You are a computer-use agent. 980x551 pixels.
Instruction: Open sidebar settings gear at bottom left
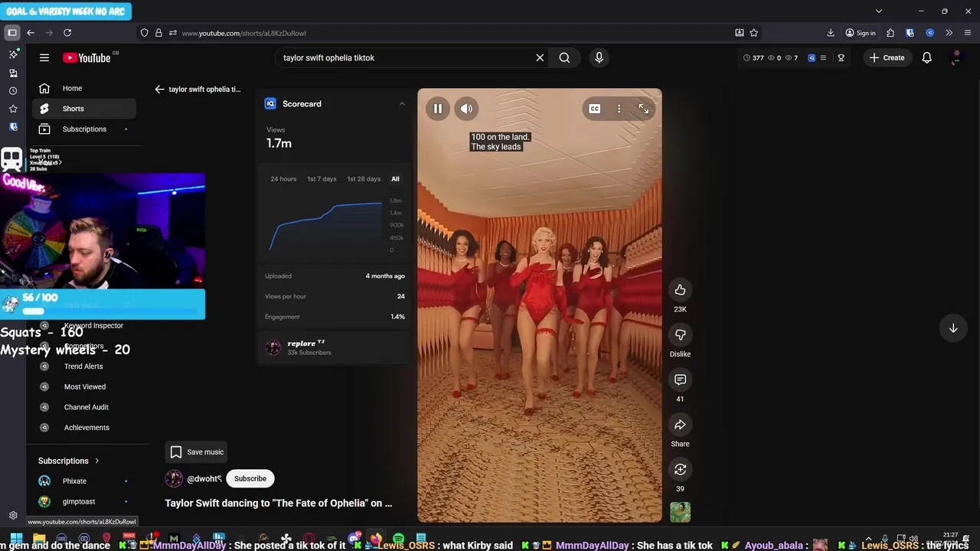coord(13,515)
